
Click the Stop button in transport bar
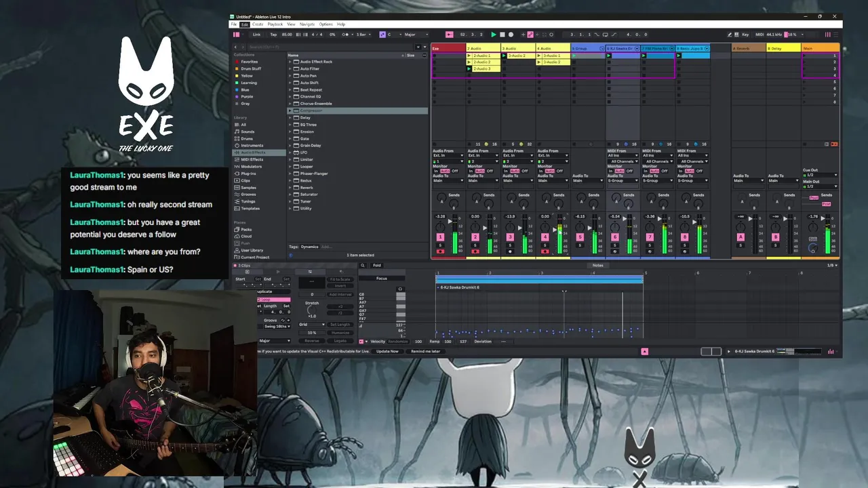(x=502, y=35)
